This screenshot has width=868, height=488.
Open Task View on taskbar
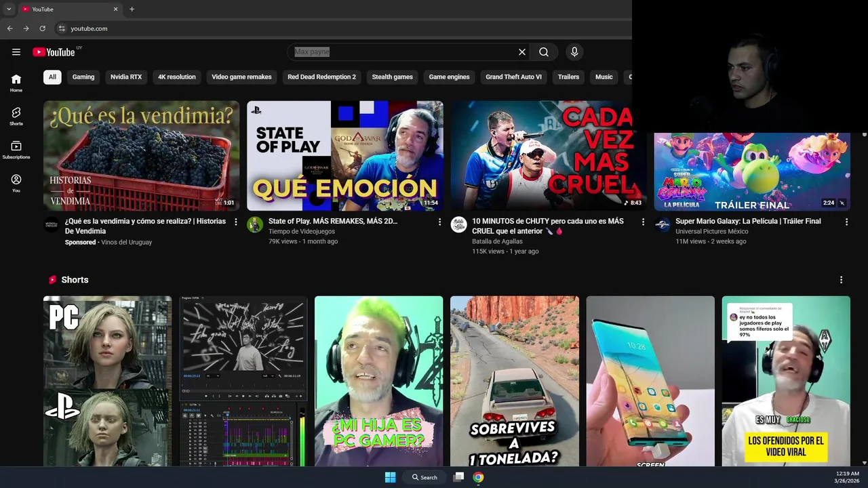(458, 477)
